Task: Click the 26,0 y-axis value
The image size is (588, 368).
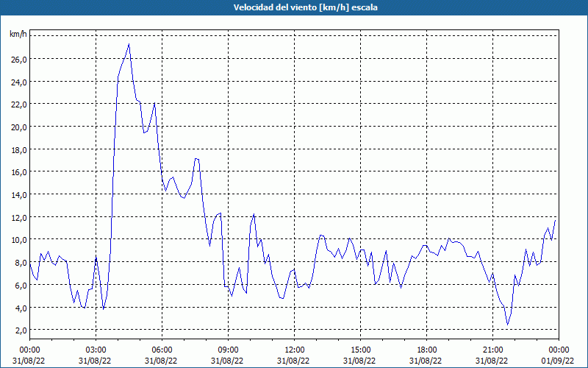Action: click(19, 60)
